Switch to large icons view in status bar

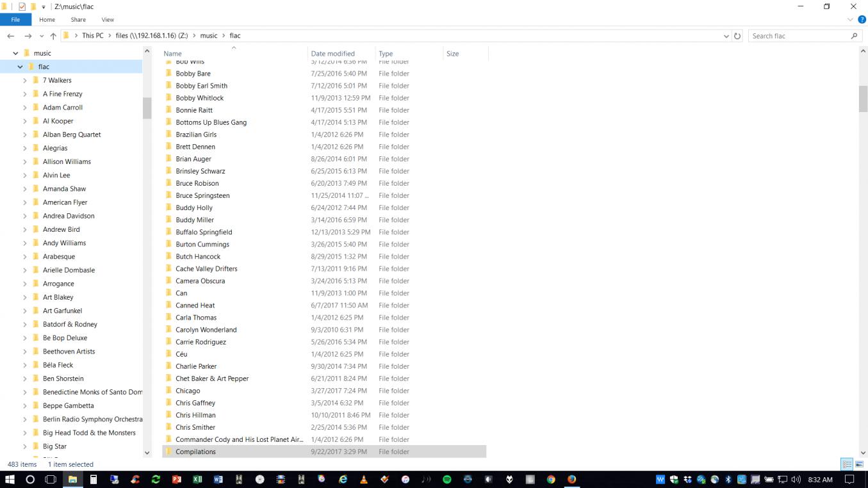pos(859,464)
